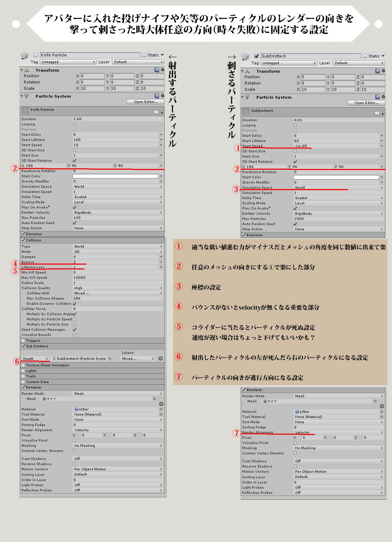Click the warning icon in SubEmitter0 module header

(x=377, y=113)
